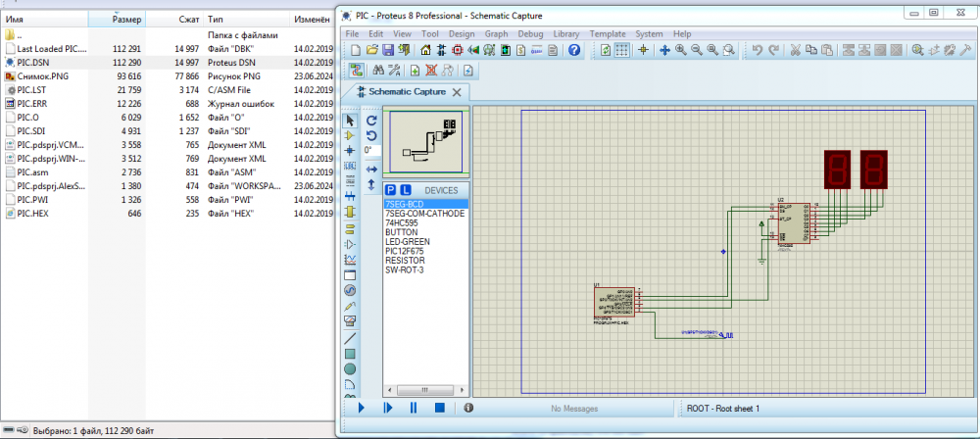
Task: Pick parts from libraries icon
Action: click(918, 50)
